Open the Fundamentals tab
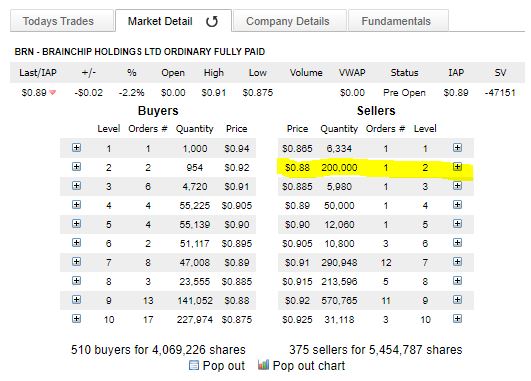 coord(398,21)
